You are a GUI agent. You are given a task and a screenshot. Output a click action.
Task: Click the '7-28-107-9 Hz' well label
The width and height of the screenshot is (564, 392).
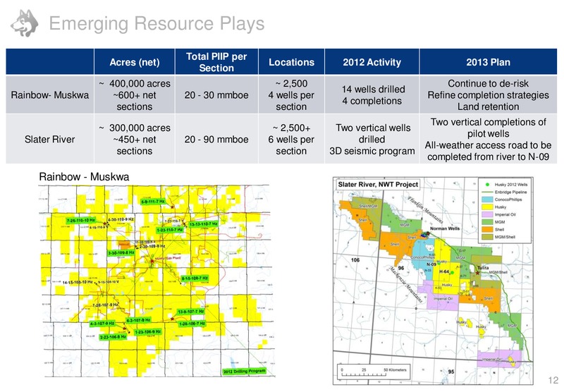[105, 305]
